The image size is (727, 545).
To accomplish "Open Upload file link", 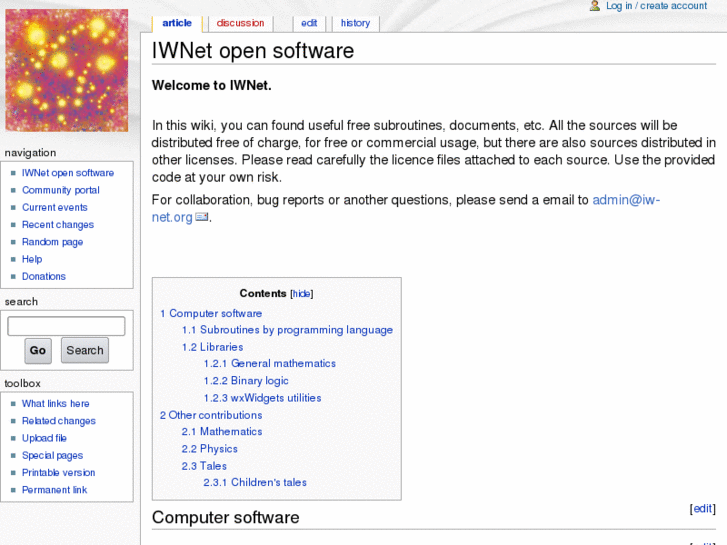I will (x=45, y=438).
